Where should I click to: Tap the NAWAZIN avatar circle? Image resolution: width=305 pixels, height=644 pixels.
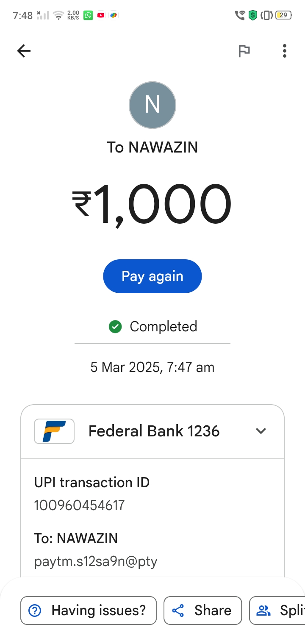tap(152, 105)
